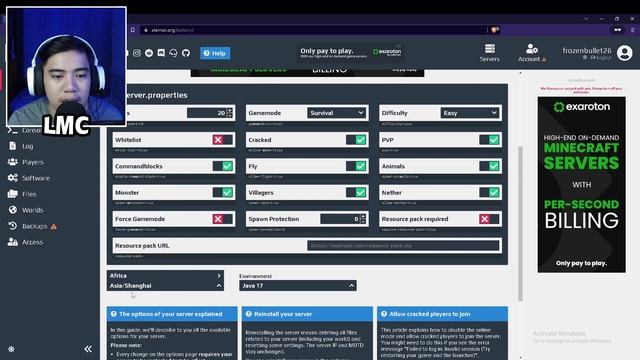The width and height of the screenshot is (640, 360).
Task: Click the exaroton top banner ad
Action: 351,53
